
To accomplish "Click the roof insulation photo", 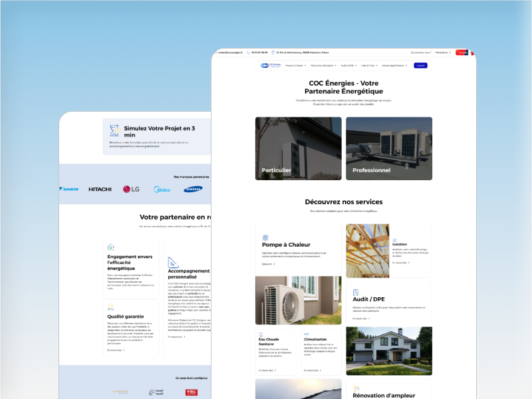I will (368, 251).
